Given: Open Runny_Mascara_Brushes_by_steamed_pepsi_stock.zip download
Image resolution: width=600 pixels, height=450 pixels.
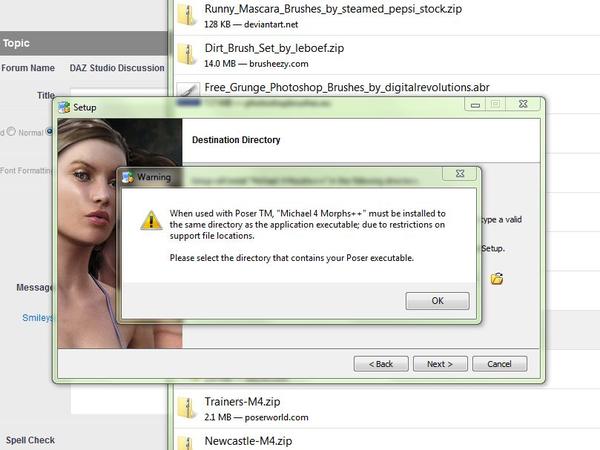Looking at the screenshot, I should (333, 9).
